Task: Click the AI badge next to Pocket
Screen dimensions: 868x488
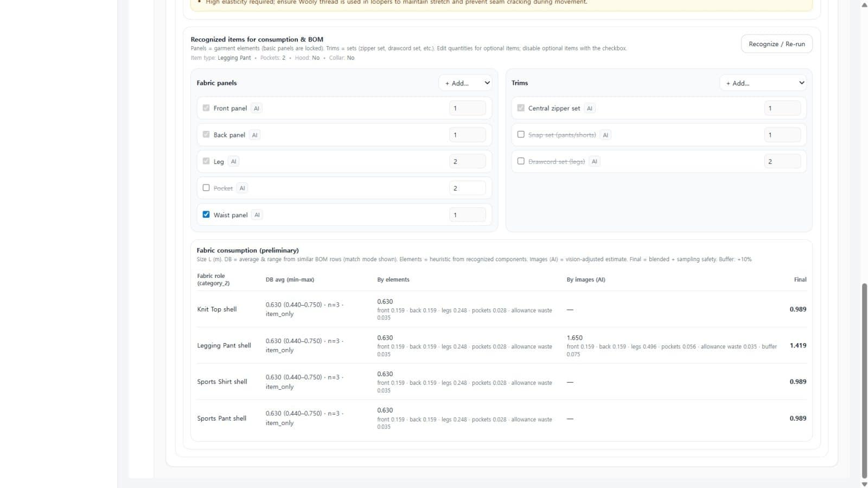Action: (242, 188)
